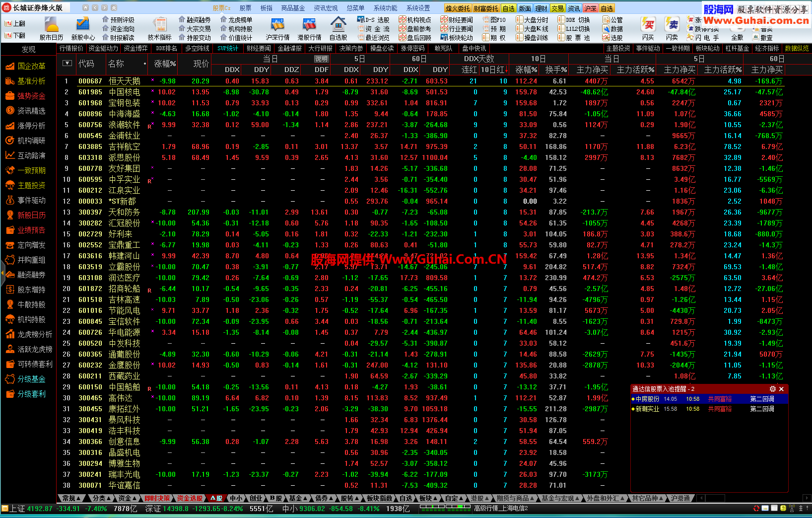Expand the column dropdown arrow beside 代码

(68, 63)
